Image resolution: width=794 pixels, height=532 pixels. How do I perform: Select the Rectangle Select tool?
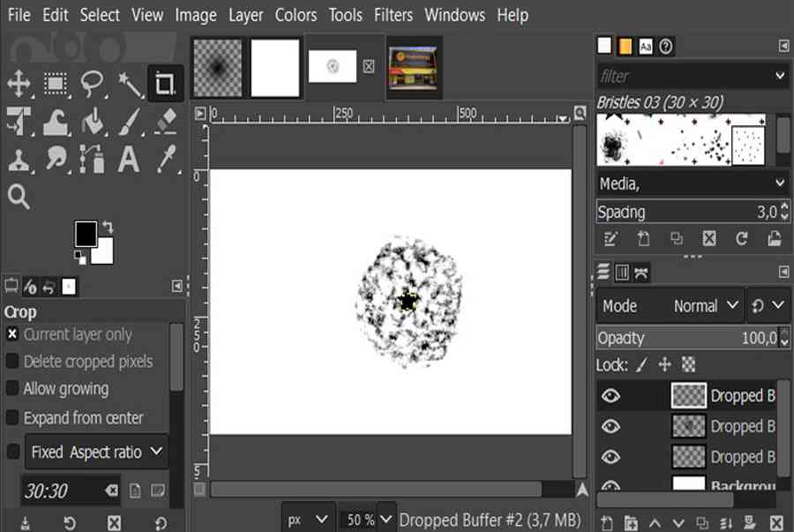click(x=56, y=85)
